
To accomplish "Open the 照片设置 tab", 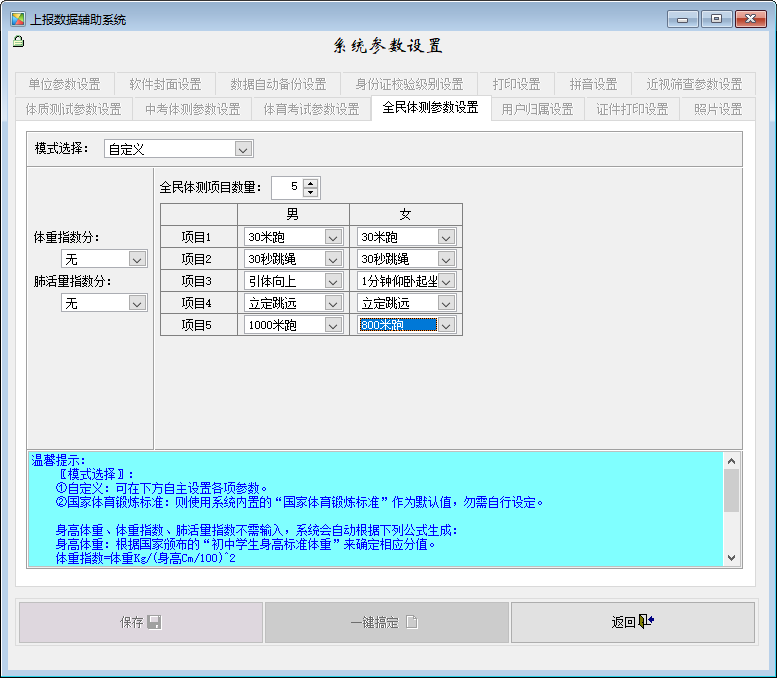I will pos(717,109).
